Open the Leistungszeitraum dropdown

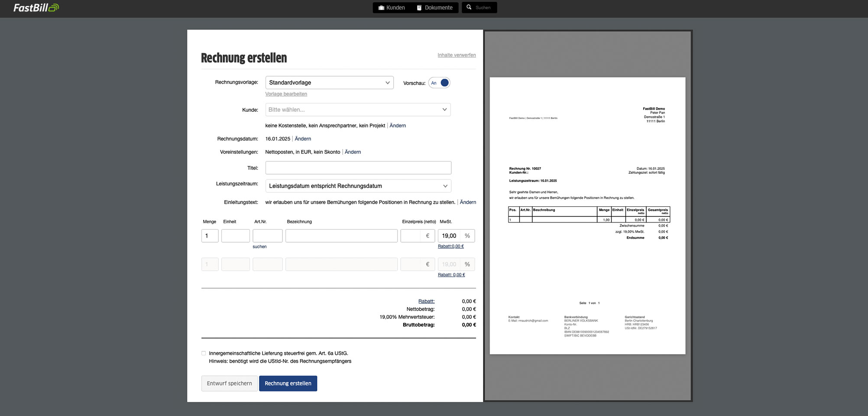[x=358, y=186]
